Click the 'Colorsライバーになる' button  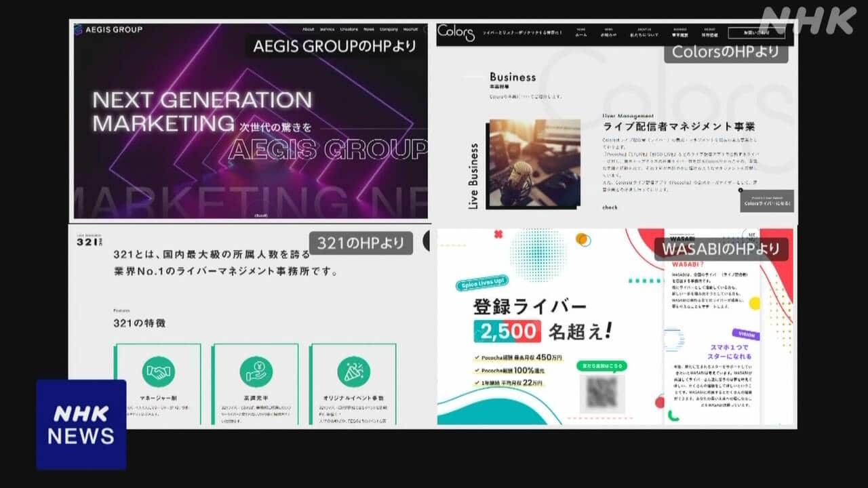click(766, 202)
